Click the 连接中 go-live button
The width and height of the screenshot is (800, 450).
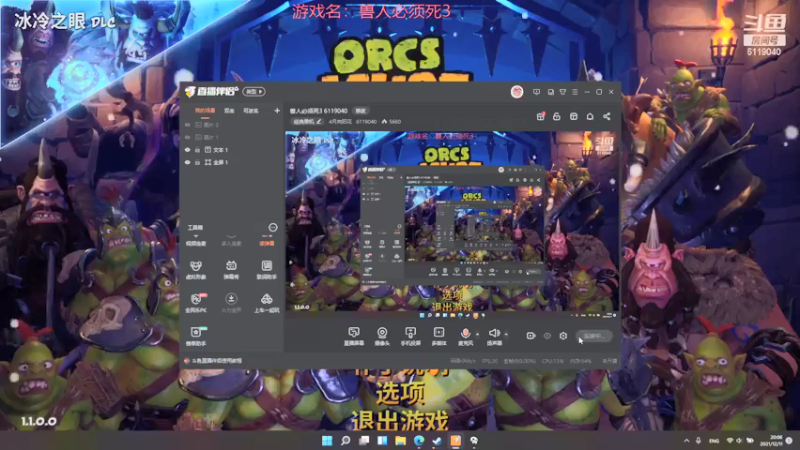[x=594, y=336]
